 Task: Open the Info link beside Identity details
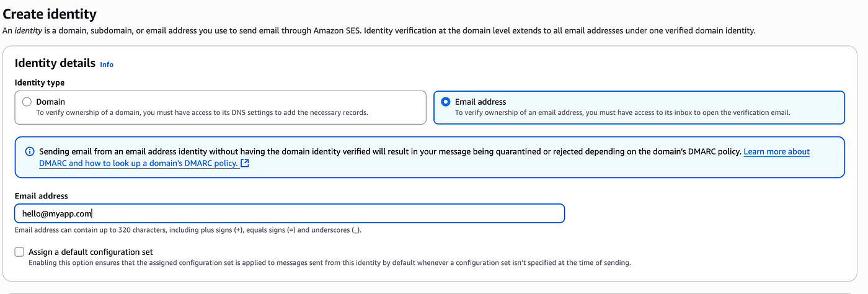[x=107, y=65]
